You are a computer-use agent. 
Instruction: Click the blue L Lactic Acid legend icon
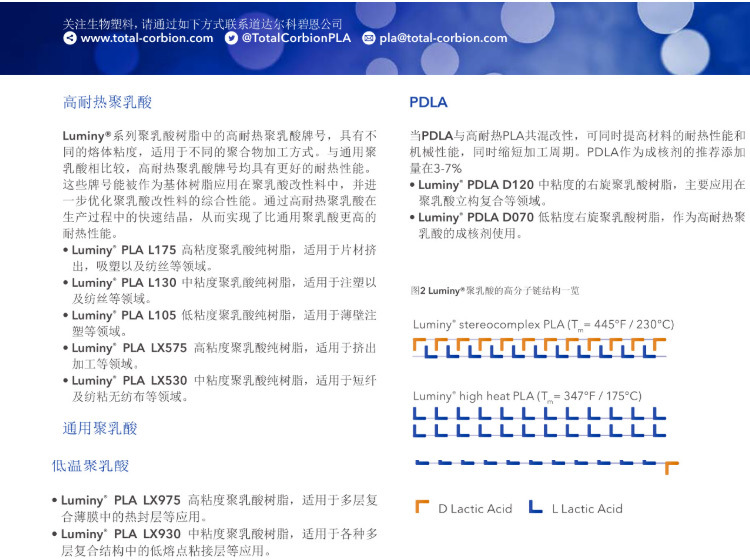click(x=535, y=506)
